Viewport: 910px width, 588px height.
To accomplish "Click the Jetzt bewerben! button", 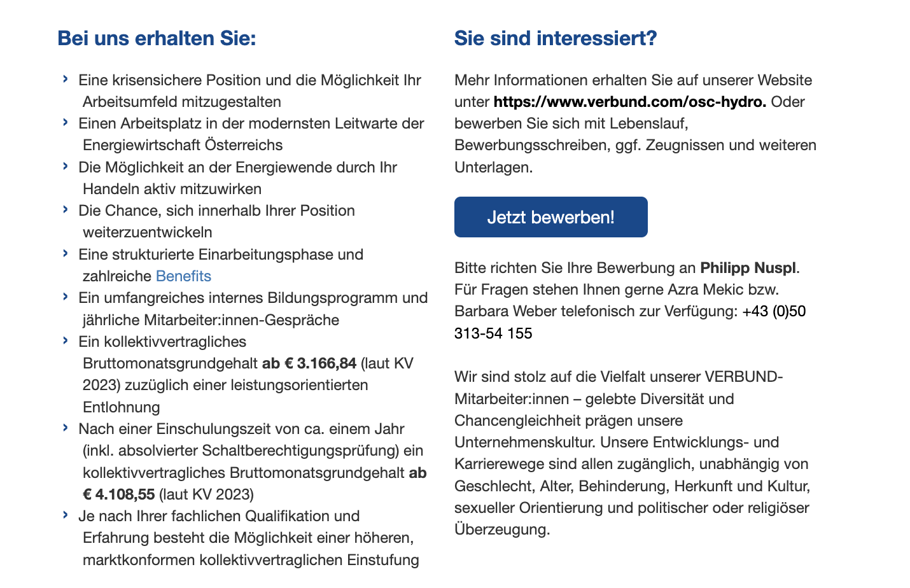I will click(x=550, y=217).
